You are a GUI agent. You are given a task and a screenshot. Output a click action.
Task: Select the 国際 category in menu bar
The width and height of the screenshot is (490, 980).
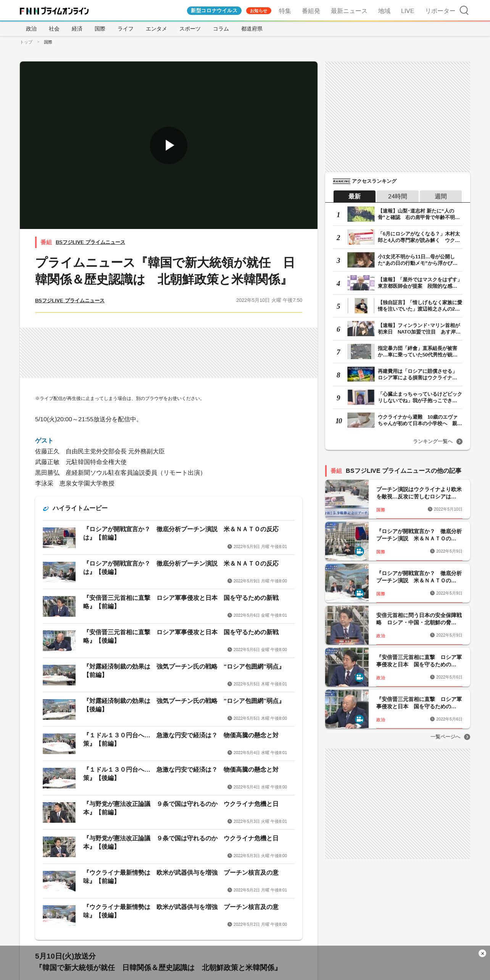coord(100,29)
